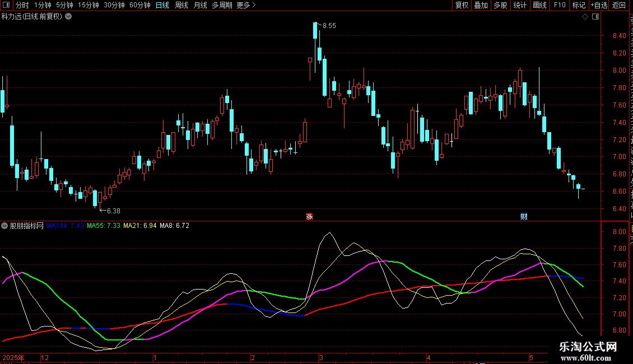Expand the 更多 periods menu
Image resolution: width=633 pixels, height=364 pixels.
[x=246, y=5]
